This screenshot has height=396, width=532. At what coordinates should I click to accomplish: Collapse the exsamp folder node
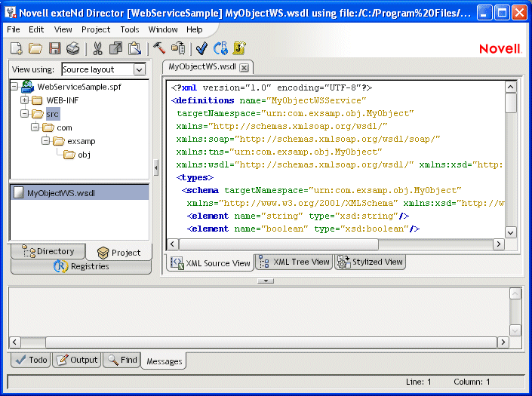pyautogui.click(x=45, y=141)
